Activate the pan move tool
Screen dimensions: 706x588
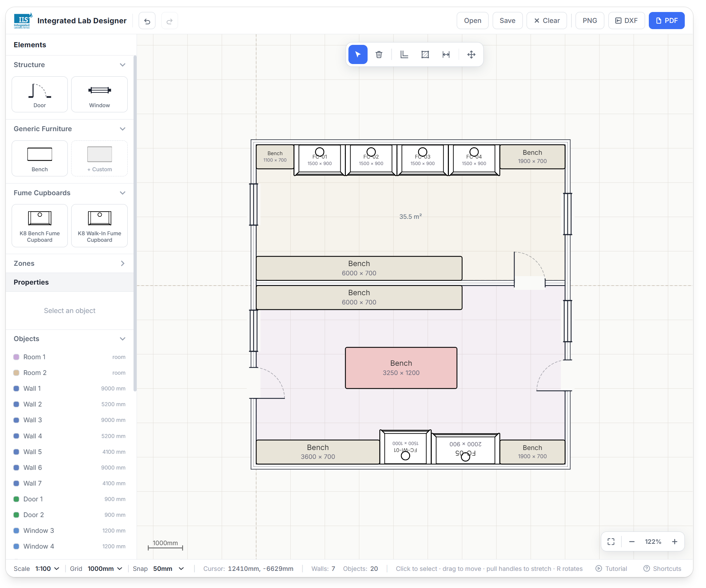tap(471, 54)
